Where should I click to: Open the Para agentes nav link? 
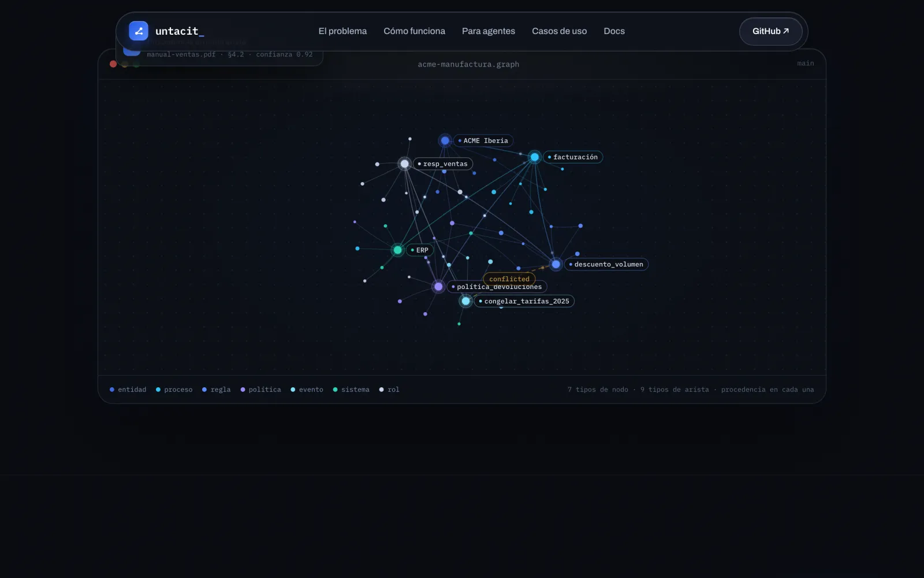click(489, 31)
